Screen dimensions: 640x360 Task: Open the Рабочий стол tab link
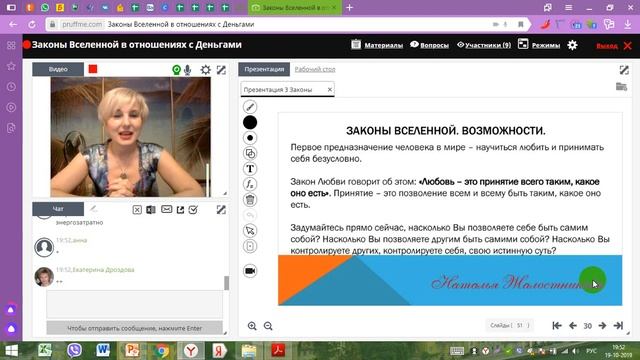(315, 69)
